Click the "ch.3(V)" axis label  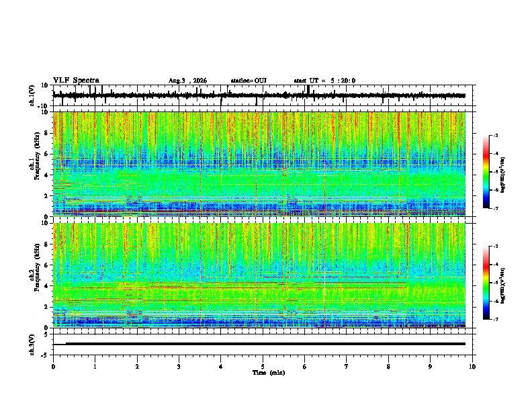tap(32, 345)
